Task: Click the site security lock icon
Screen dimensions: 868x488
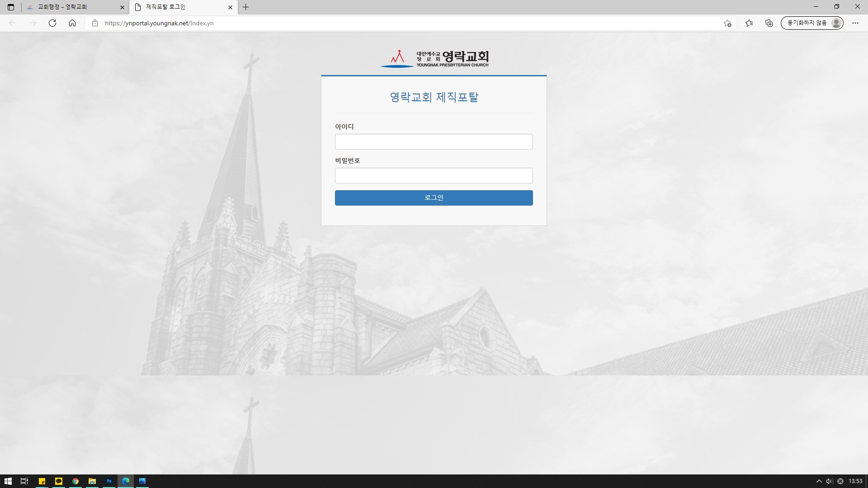Action: click(x=95, y=23)
